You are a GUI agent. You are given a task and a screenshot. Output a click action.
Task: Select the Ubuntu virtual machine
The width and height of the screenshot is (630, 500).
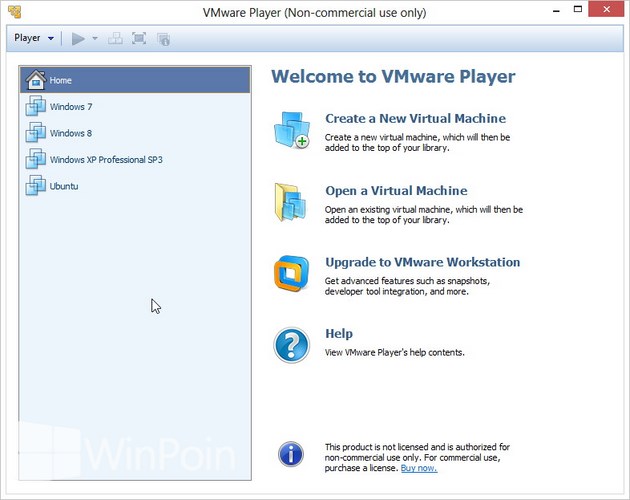point(135,186)
